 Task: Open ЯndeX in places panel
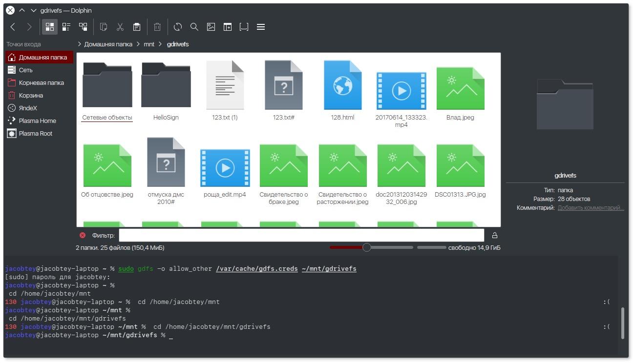tap(39, 108)
